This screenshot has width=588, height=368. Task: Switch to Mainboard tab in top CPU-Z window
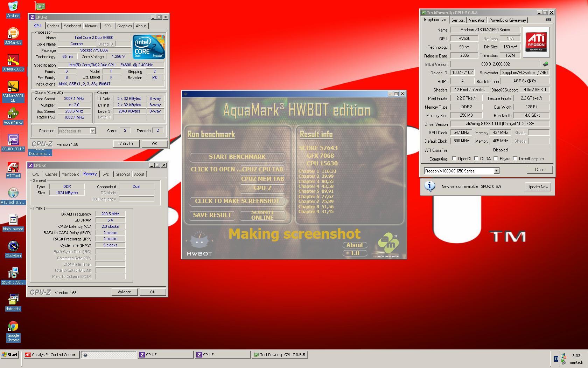(x=72, y=26)
